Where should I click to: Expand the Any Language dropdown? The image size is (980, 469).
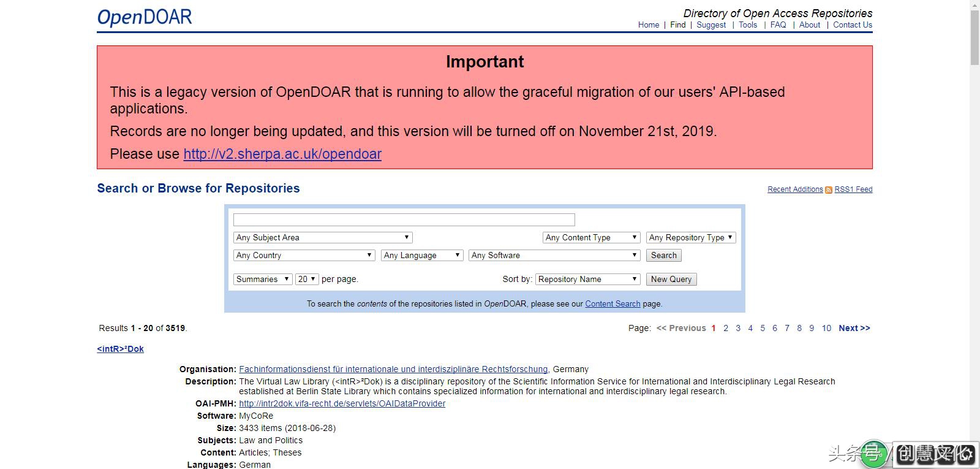(x=421, y=255)
